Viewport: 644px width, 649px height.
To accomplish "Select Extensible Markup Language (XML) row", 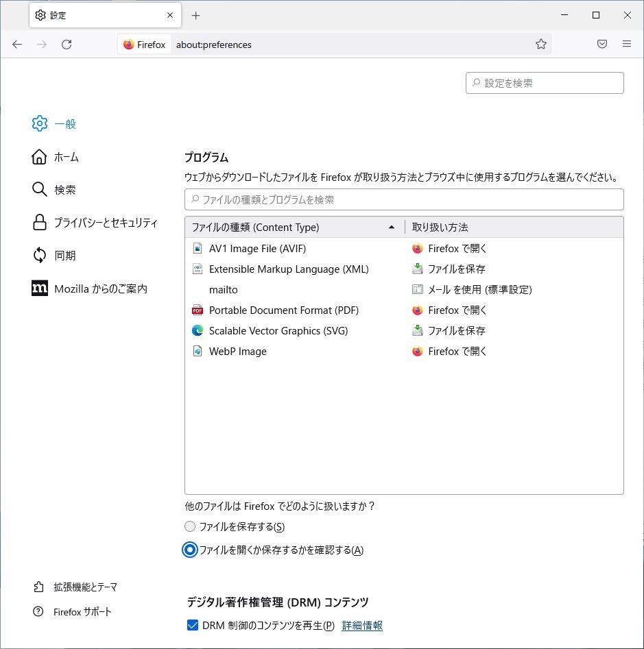I will pos(404,269).
